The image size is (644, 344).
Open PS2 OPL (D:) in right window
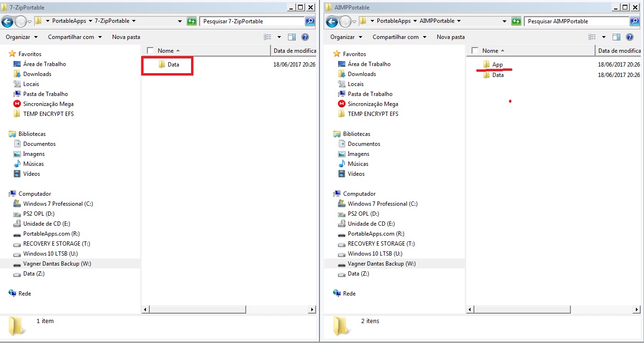(358, 214)
